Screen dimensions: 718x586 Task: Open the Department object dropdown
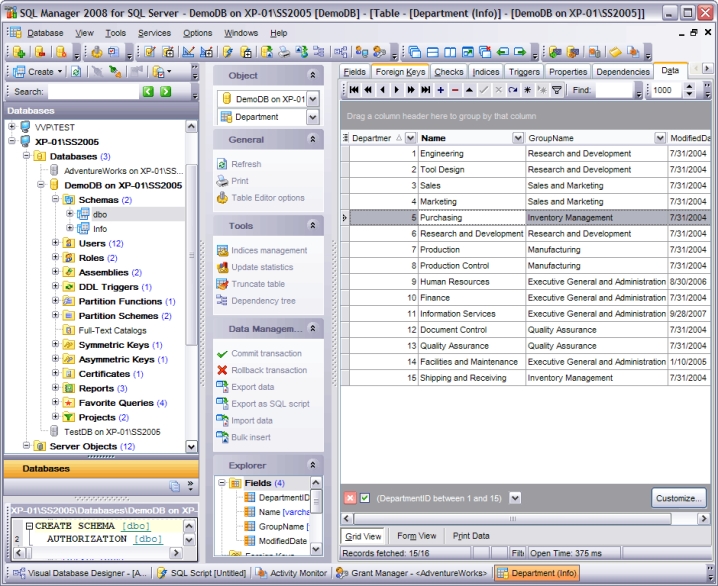coord(312,117)
